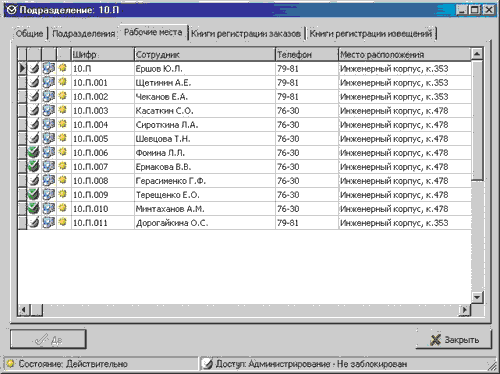
Task: Click the location cell in row 10.П.006
Action: pyautogui.click(x=405, y=153)
